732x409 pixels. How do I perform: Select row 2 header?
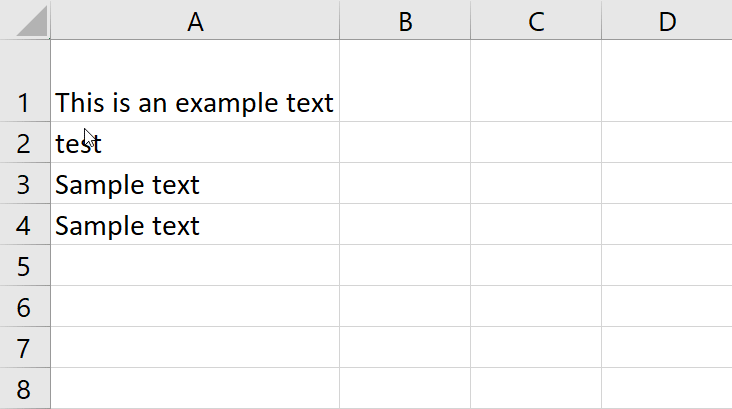coord(25,143)
